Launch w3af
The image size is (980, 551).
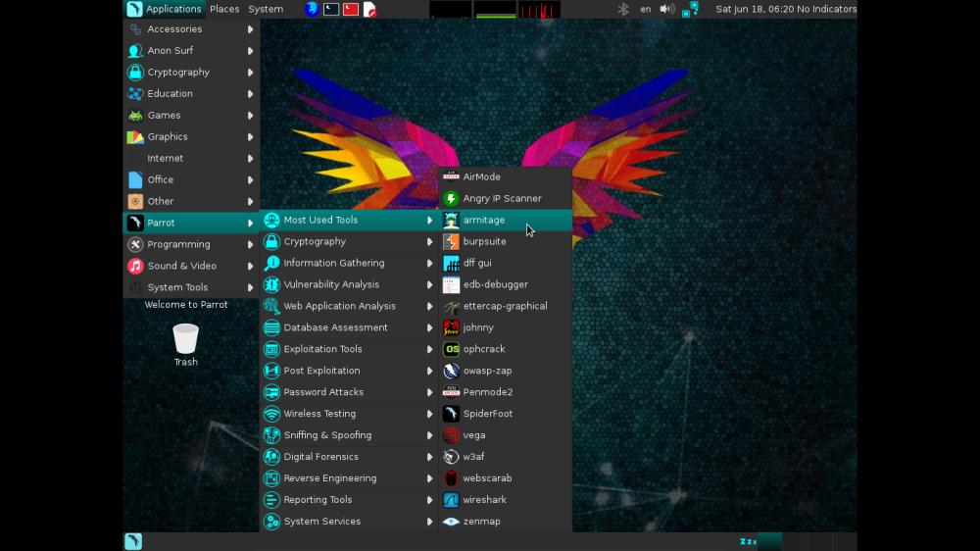tap(505, 457)
